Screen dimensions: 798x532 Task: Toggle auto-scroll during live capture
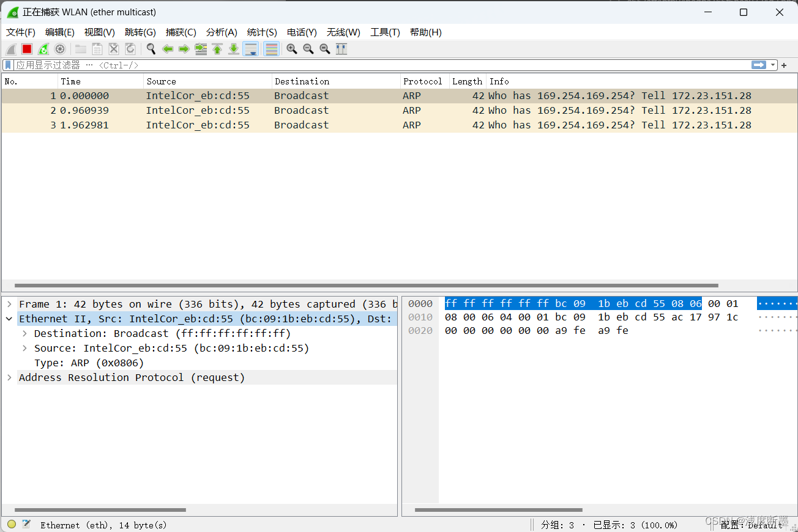pos(250,50)
